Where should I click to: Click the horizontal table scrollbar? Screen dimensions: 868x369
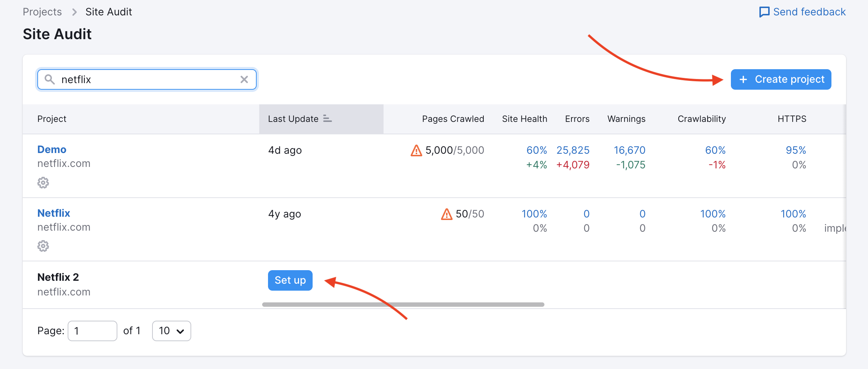click(x=403, y=305)
